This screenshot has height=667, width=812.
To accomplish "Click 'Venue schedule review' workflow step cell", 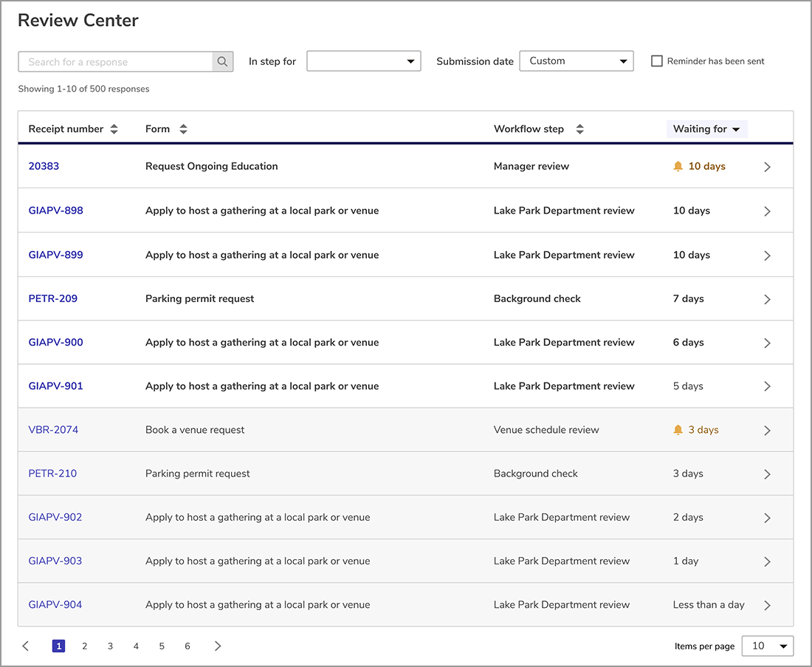I will [546, 430].
